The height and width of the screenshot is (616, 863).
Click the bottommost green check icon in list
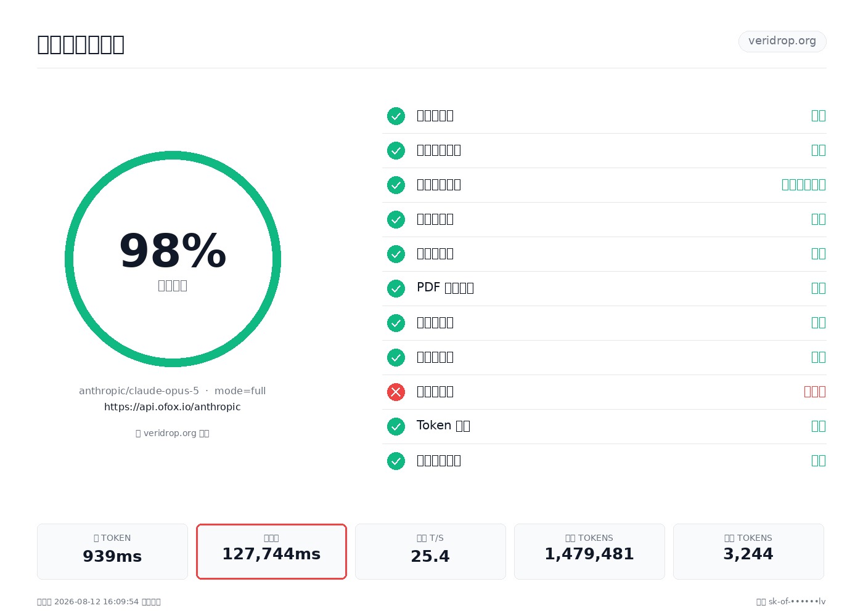(396, 461)
